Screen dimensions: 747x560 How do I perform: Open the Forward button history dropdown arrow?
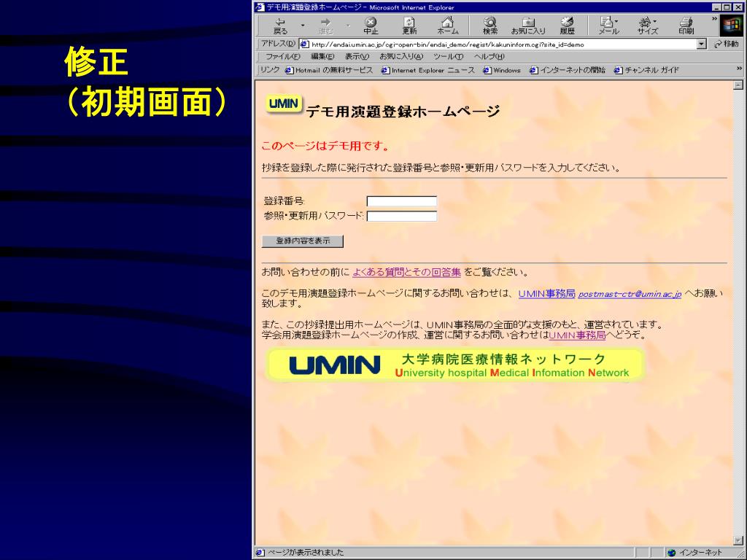348,25
